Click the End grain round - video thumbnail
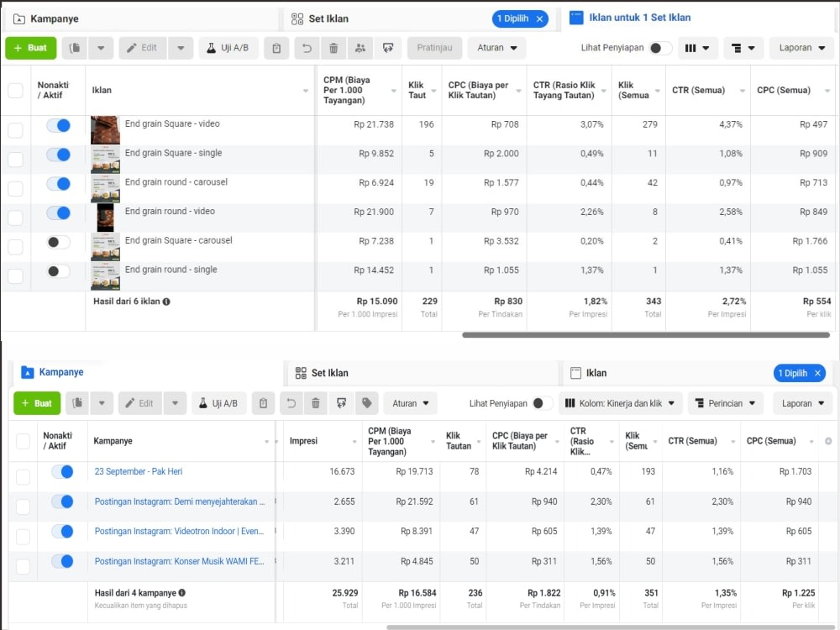This screenshot has height=630, width=840. pyautogui.click(x=105, y=218)
